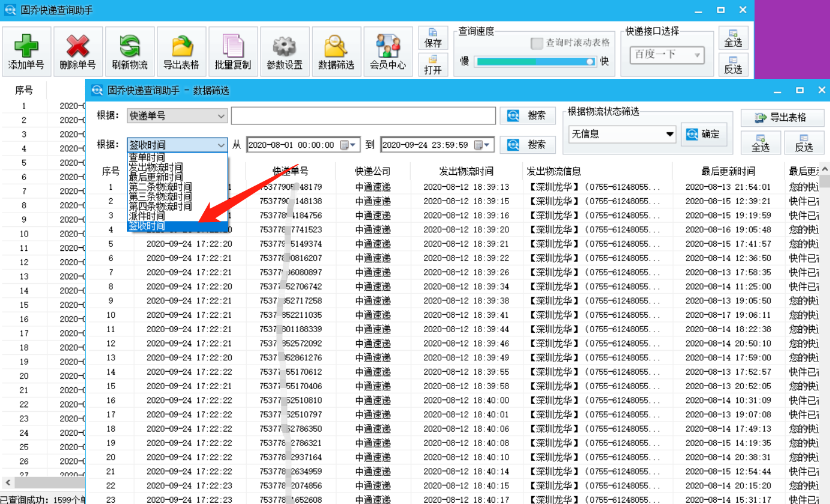The height and width of the screenshot is (504, 830).
Task: Click the main window left scroll arrow
Action: 8,482
